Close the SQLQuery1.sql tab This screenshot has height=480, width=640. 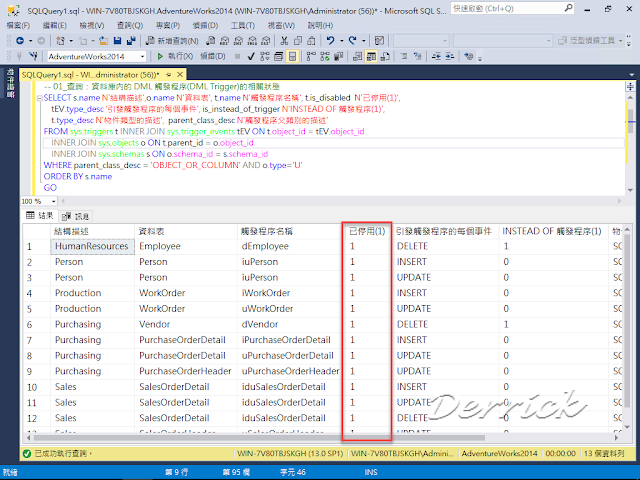[x=180, y=75]
